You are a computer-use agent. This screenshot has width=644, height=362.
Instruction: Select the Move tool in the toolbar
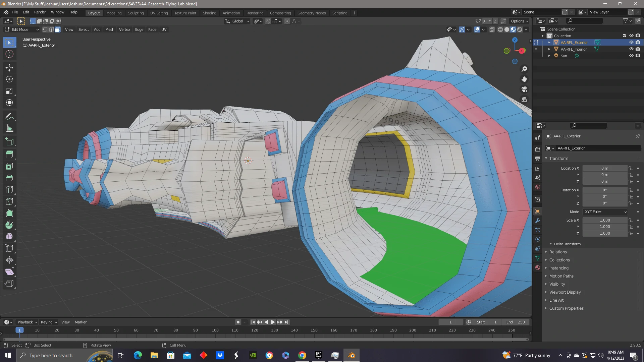tap(9, 67)
